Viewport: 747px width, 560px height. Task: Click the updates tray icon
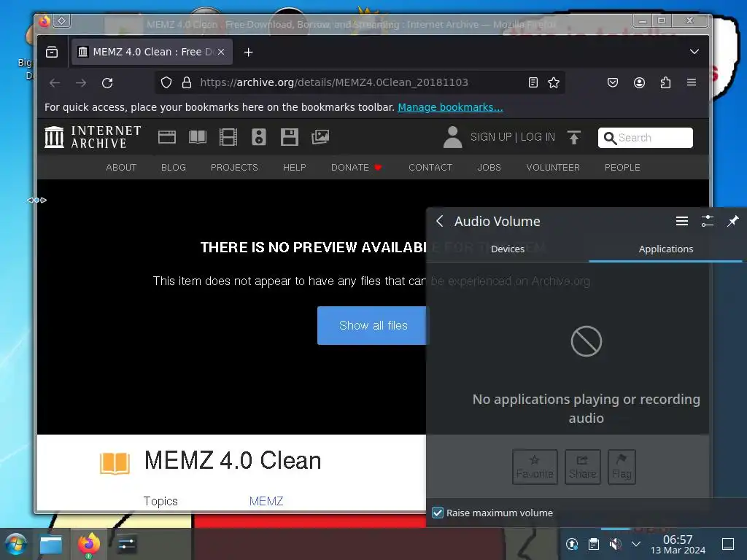pyautogui.click(x=572, y=544)
